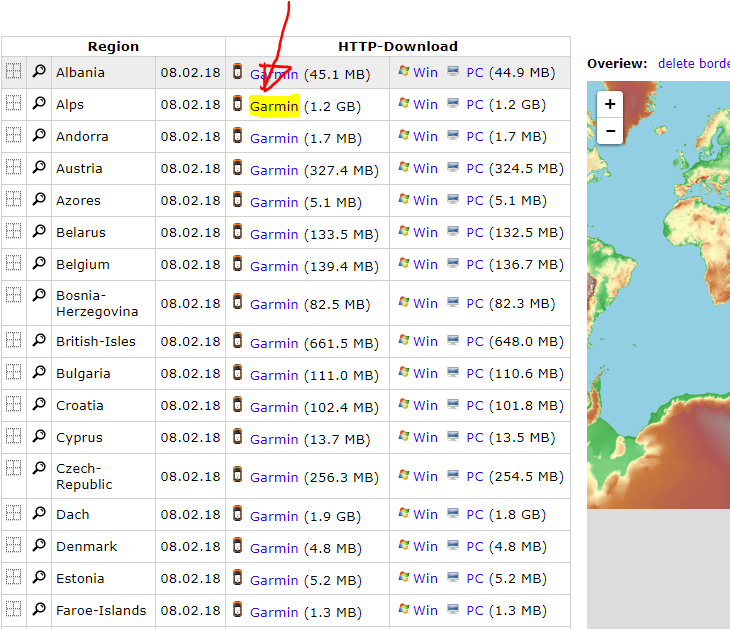Open PC download for Belarus
Screen dimensions: 730x629
coord(475,232)
